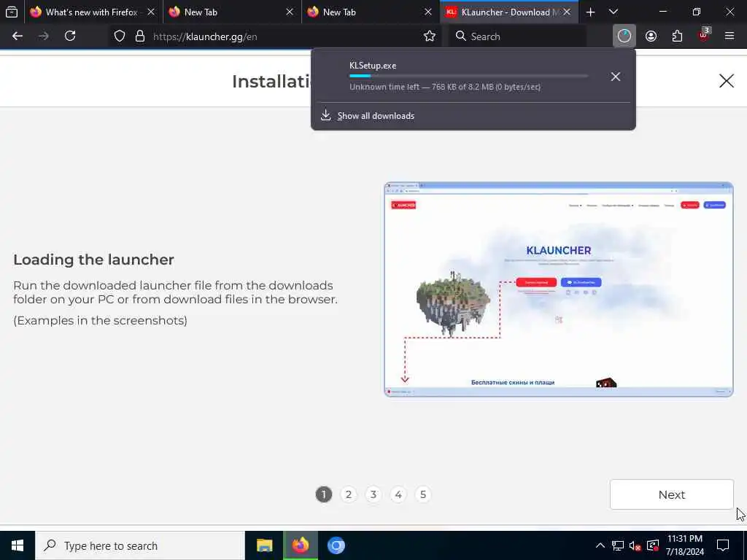Image resolution: width=747 pixels, height=560 pixels.
Task: Select the KLauncher - Download tab
Action: pyautogui.click(x=508, y=12)
